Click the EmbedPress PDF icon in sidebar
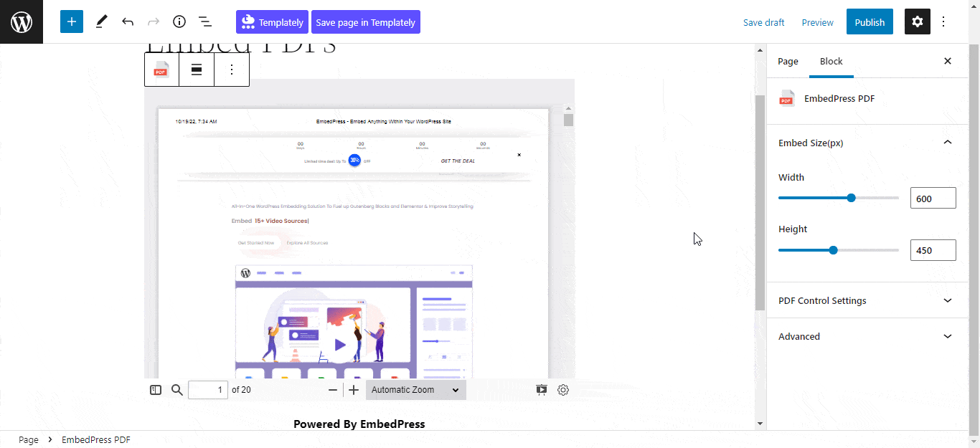980x448 pixels. coord(787,98)
